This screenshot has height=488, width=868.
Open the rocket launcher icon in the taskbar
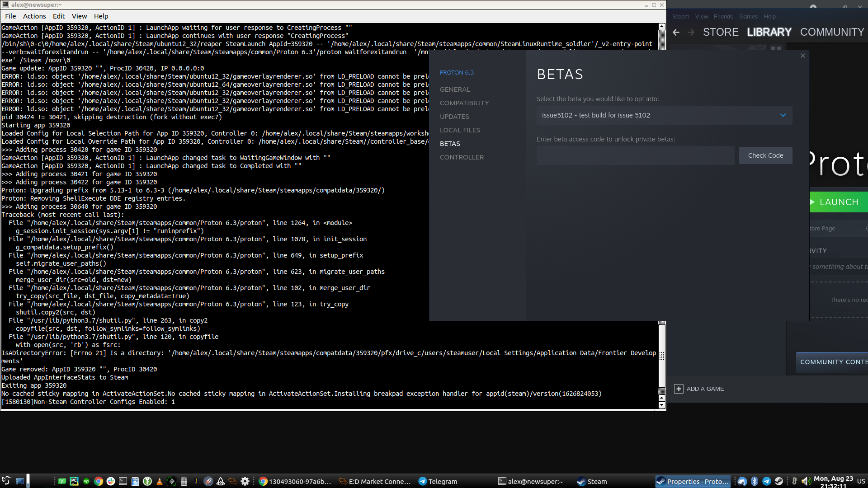(208, 481)
